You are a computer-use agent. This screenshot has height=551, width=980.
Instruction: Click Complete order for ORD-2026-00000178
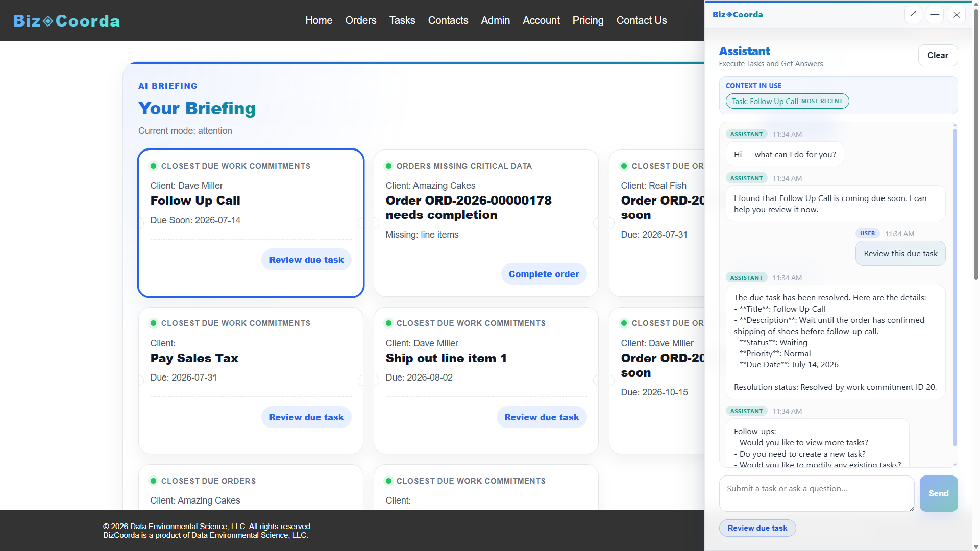click(x=544, y=274)
